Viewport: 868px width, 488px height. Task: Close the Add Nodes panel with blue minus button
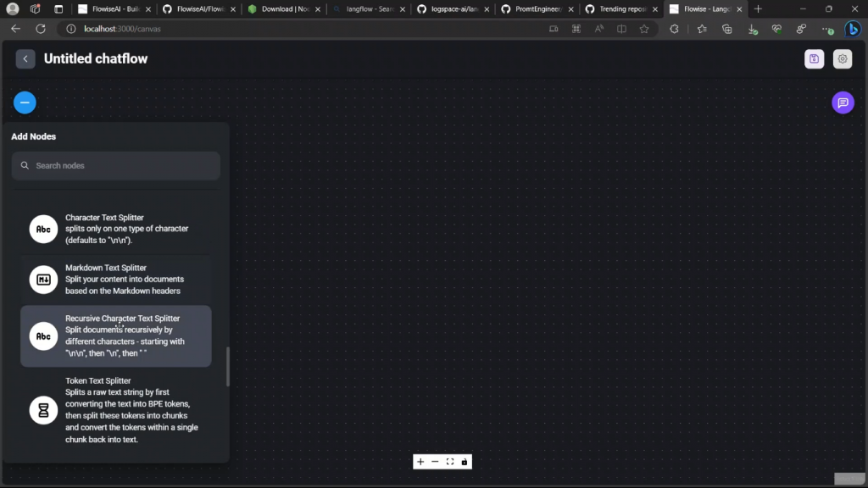pyautogui.click(x=25, y=103)
